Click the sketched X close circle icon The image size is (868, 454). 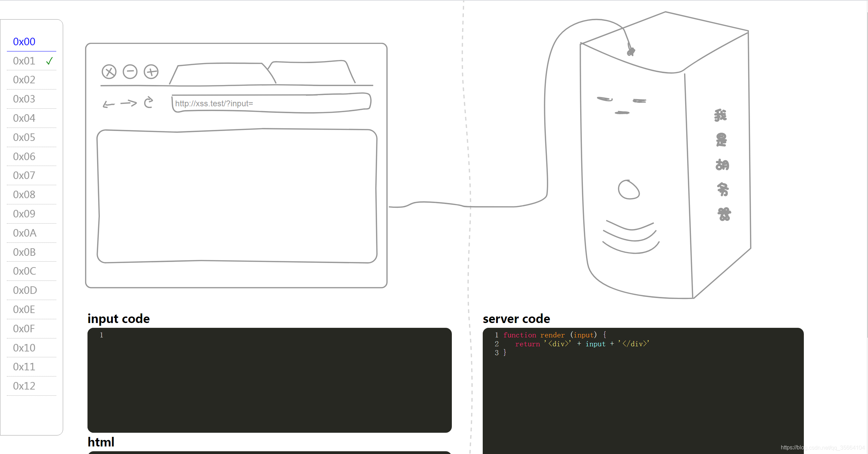[x=109, y=72]
